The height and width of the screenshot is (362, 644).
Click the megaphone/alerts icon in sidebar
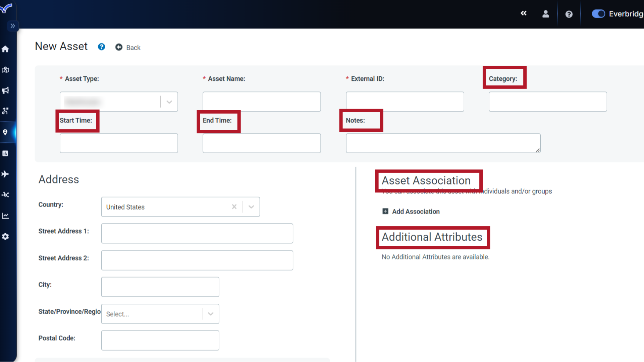click(6, 90)
